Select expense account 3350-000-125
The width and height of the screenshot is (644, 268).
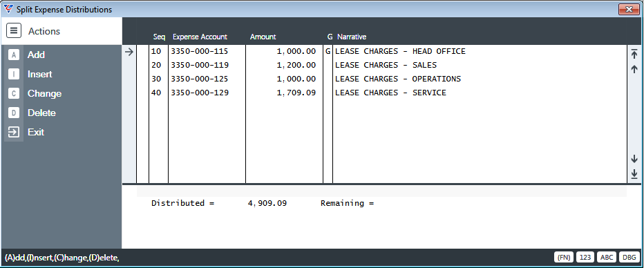(200, 79)
